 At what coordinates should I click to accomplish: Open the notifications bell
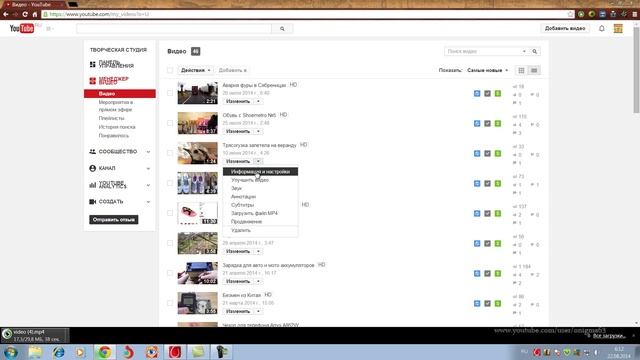click(602, 28)
